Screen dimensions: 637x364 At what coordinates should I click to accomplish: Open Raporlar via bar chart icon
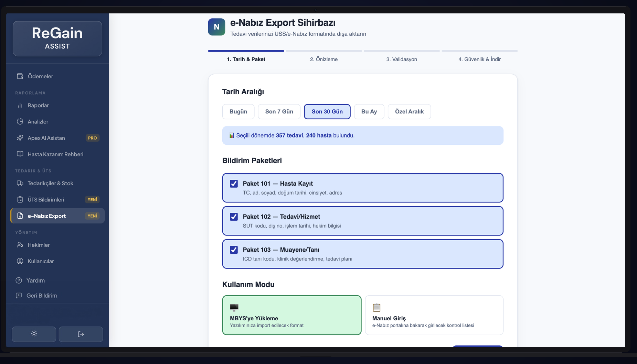coord(20,106)
